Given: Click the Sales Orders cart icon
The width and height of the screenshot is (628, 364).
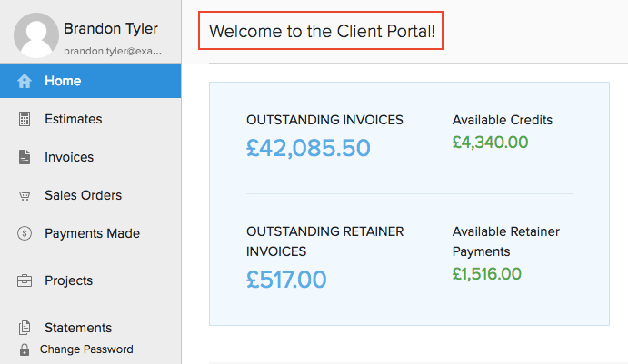Looking at the screenshot, I should pos(25,195).
